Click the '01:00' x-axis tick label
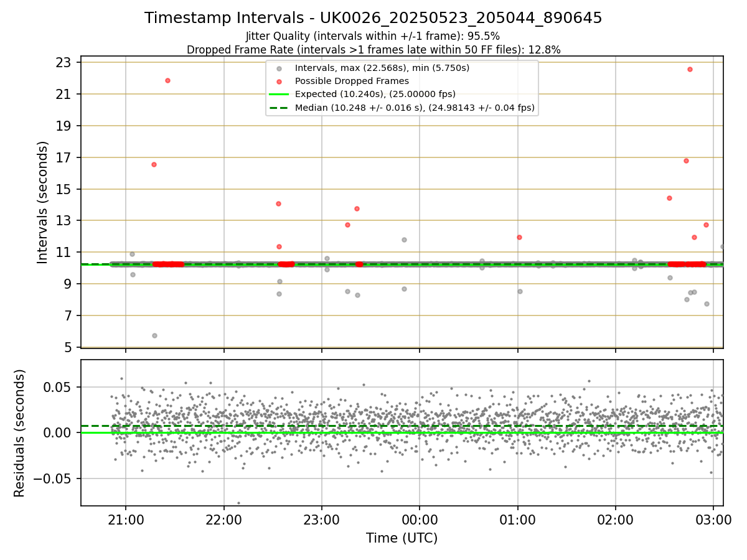747x560 pixels. tap(518, 519)
